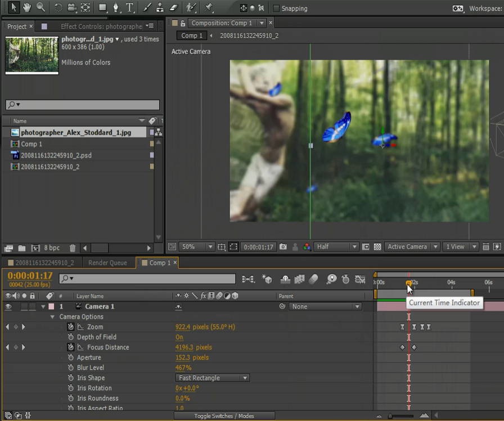This screenshot has width=504, height=421.
Task: Click the viewer current time 0:00:01:17 button
Action: click(258, 247)
